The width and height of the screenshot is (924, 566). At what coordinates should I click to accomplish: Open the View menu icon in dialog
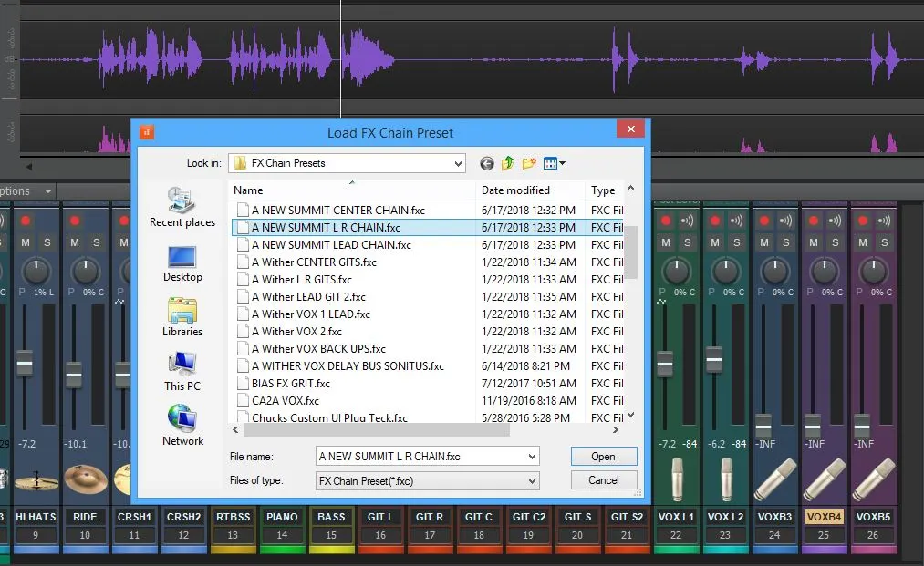[554, 163]
